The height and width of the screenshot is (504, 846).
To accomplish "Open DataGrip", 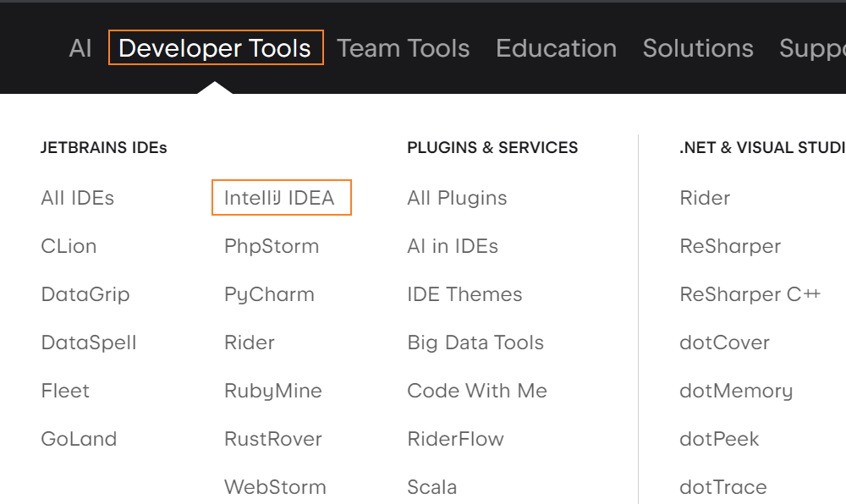I will (85, 294).
